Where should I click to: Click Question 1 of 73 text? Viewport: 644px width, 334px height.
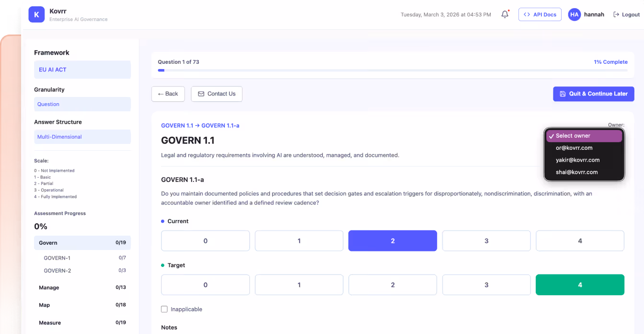[x=178, y=62]
